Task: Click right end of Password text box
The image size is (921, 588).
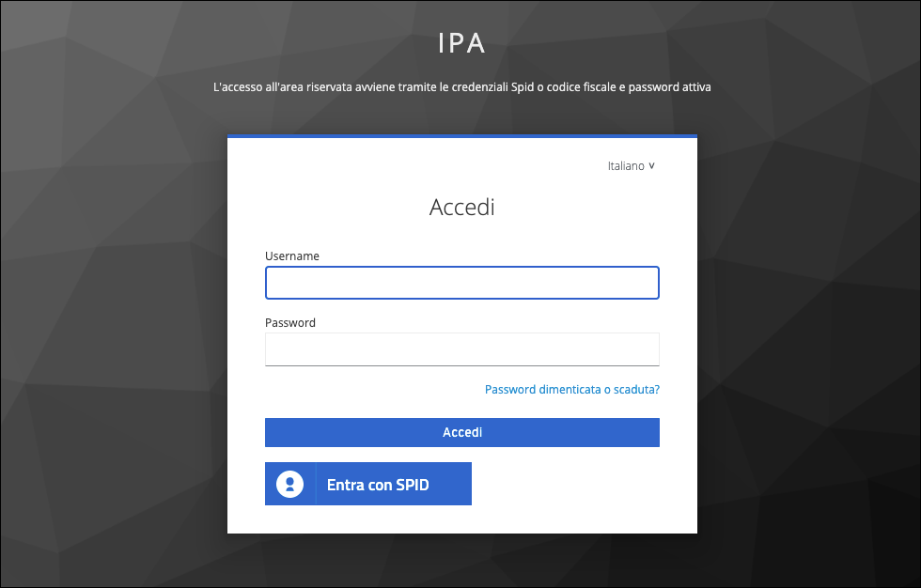Action: pos(650,348)
